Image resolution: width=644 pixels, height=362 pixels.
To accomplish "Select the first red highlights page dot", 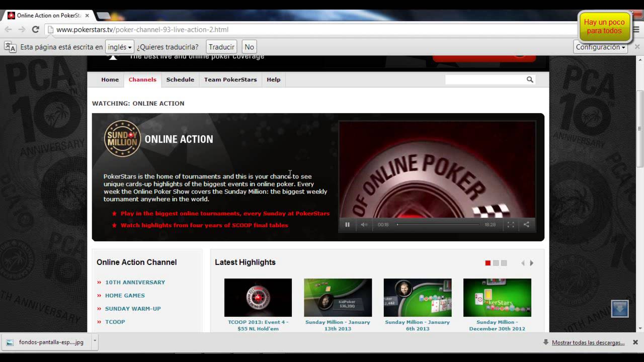I will click(488, 263).
